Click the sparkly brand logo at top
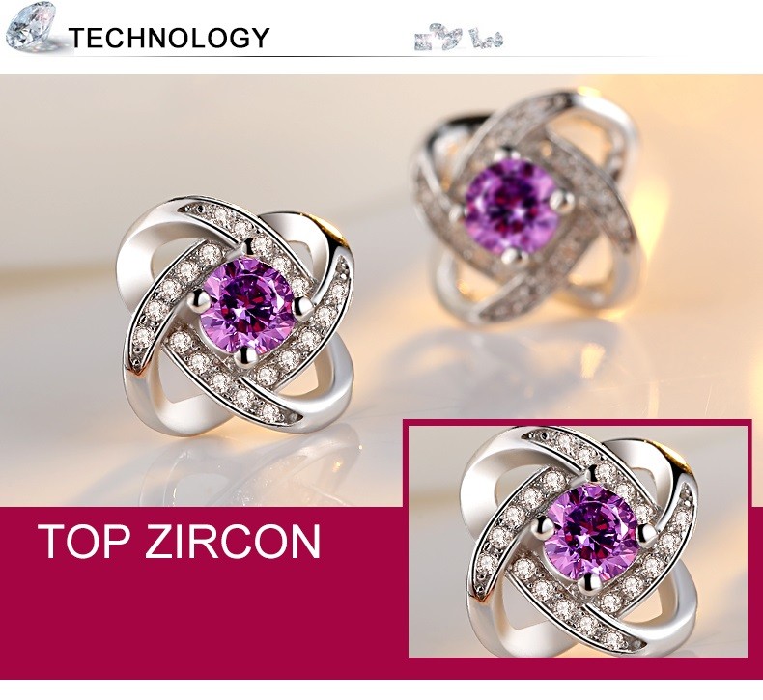This screenshot has height=700, width=763. point(459,41)
